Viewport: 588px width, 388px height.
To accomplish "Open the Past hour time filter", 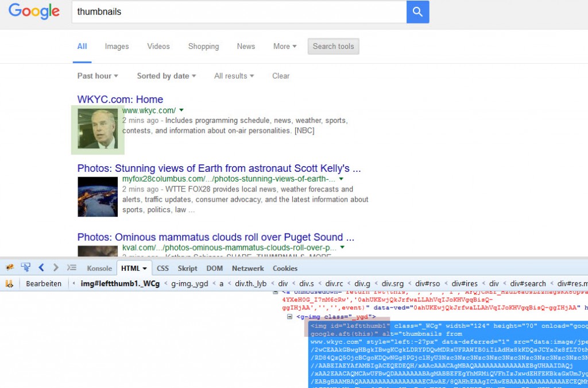I will pos(98,76).
